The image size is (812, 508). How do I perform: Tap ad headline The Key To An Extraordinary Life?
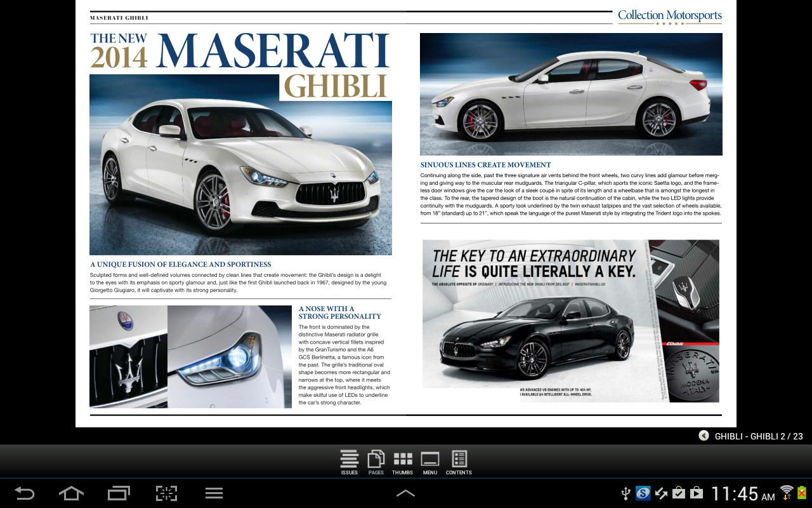534,264
